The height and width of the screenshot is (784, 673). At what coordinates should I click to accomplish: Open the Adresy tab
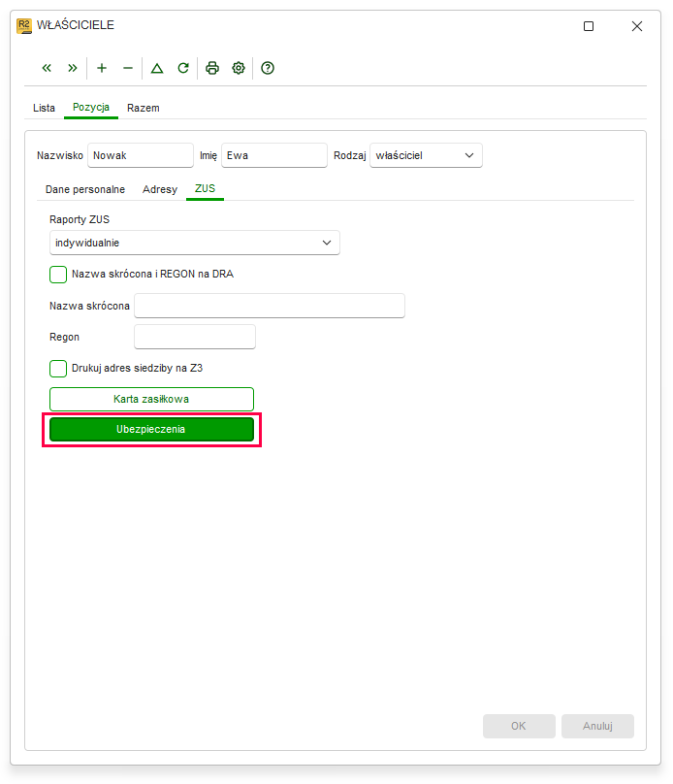(160, 189)
